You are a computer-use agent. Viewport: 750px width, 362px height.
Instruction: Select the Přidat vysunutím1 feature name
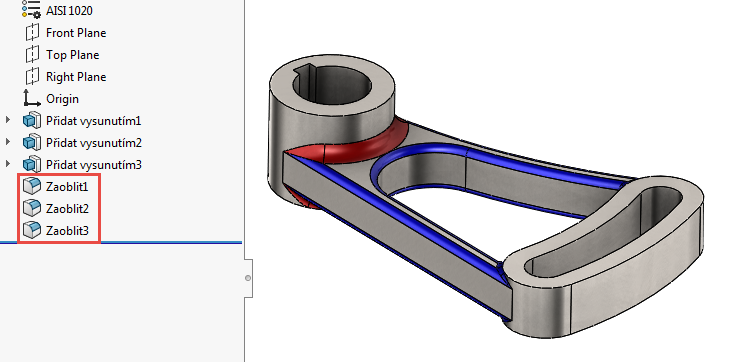(x=94, y=121)
